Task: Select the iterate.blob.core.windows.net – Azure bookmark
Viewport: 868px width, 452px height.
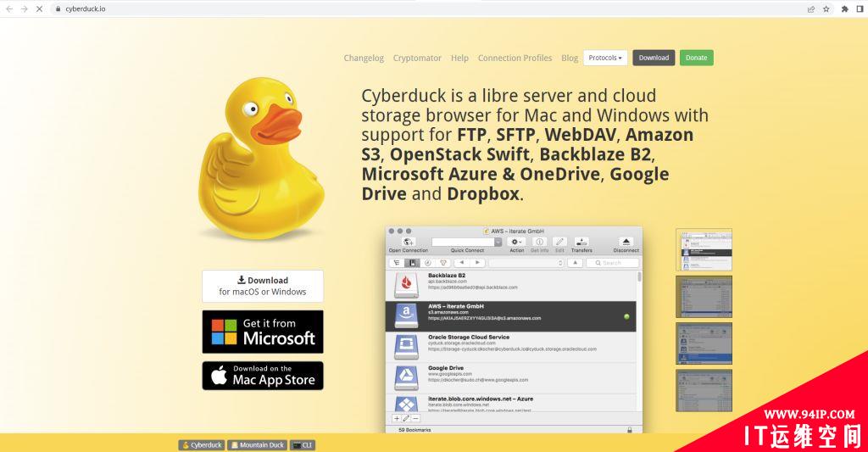Action: pos(510,403)
